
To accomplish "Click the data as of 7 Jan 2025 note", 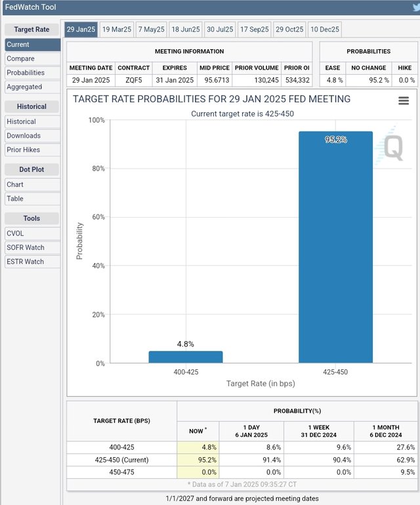I will 241,485.
